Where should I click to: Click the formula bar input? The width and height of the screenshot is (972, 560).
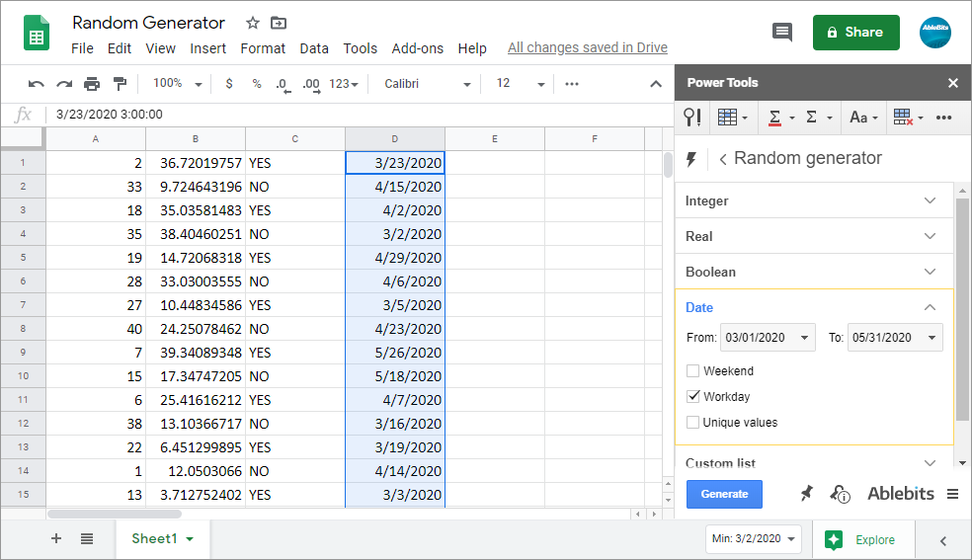coord(360,115)
